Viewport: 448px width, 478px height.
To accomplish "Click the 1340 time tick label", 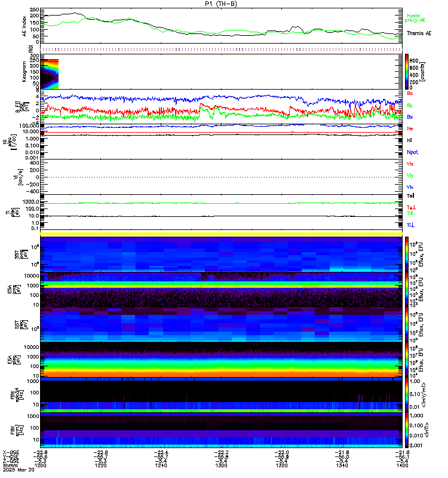I will pyautogui.click(x=342, y=465).
